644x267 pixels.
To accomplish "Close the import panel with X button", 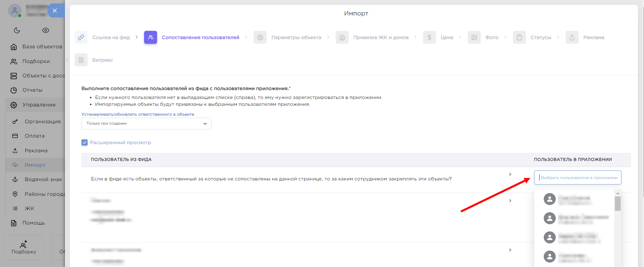I will (x=55, y=11).
